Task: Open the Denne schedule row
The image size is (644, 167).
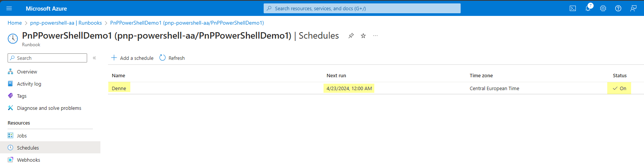Action: click(376, 88)
